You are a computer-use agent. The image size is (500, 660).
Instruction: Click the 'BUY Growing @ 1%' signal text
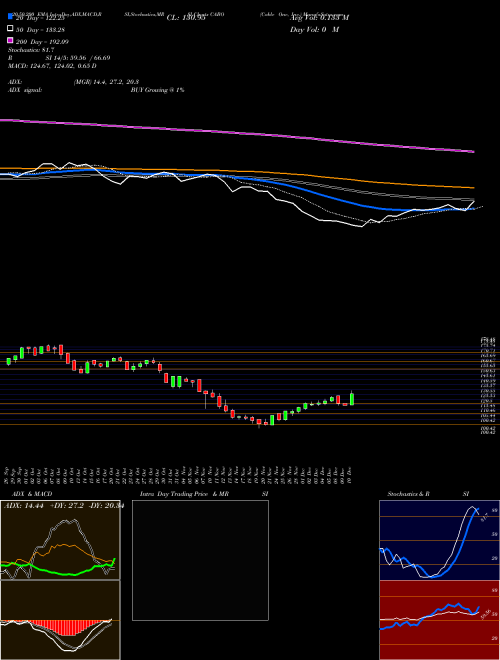tap(157, 90)
